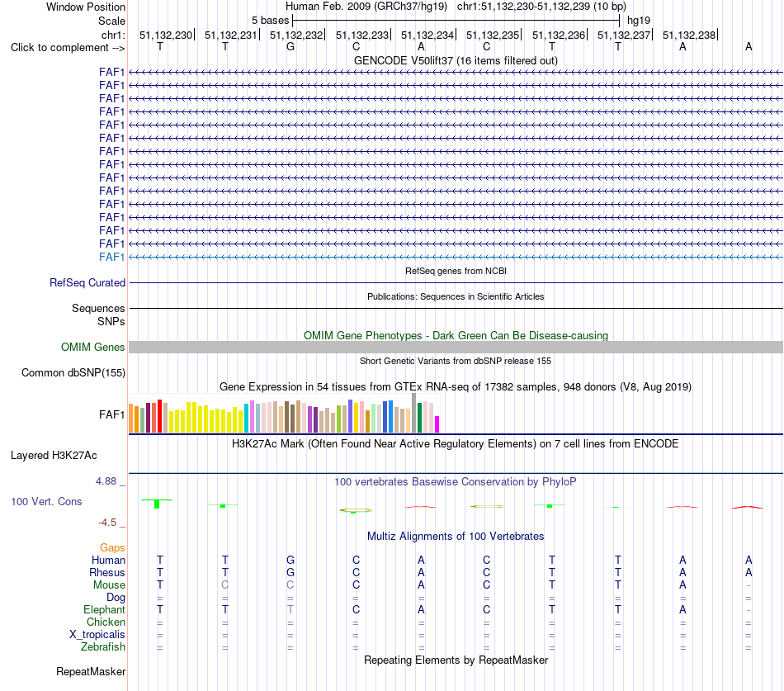Open the OMIM Gene Phenotypes track title
784x691 pixels.
point(456,335)
